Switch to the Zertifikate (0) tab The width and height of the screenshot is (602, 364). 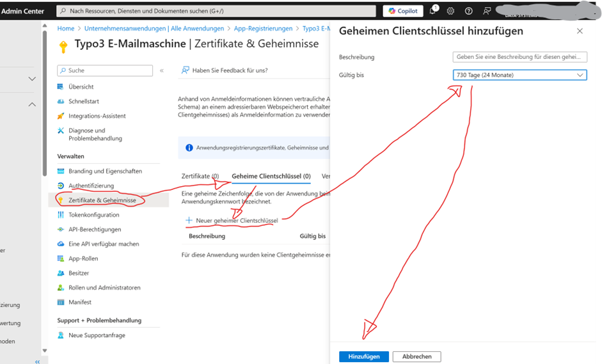[x=200, y=176]
